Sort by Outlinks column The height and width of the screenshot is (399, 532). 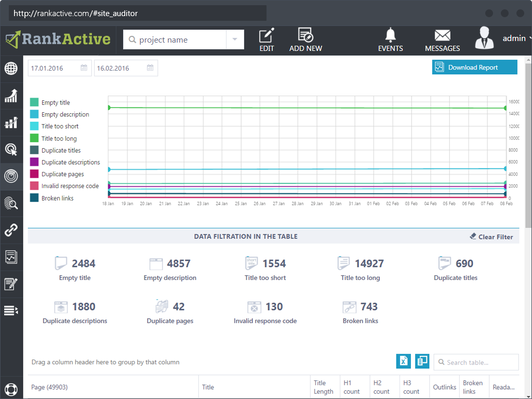[445, 387]
